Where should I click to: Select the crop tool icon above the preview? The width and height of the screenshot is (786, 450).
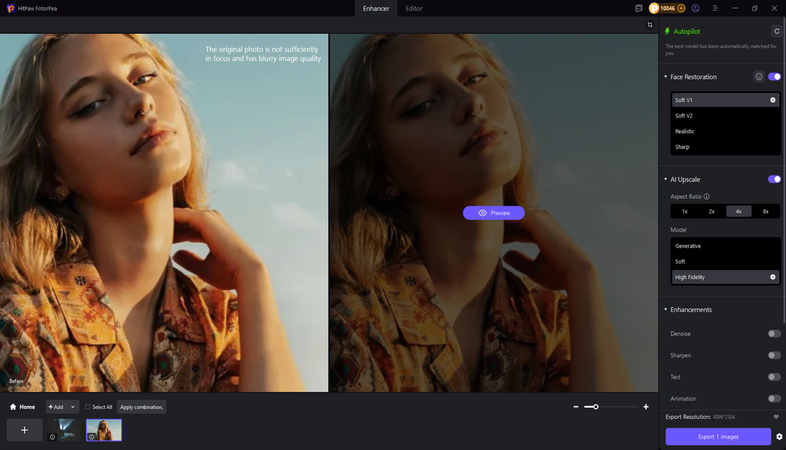coord(650,25)
